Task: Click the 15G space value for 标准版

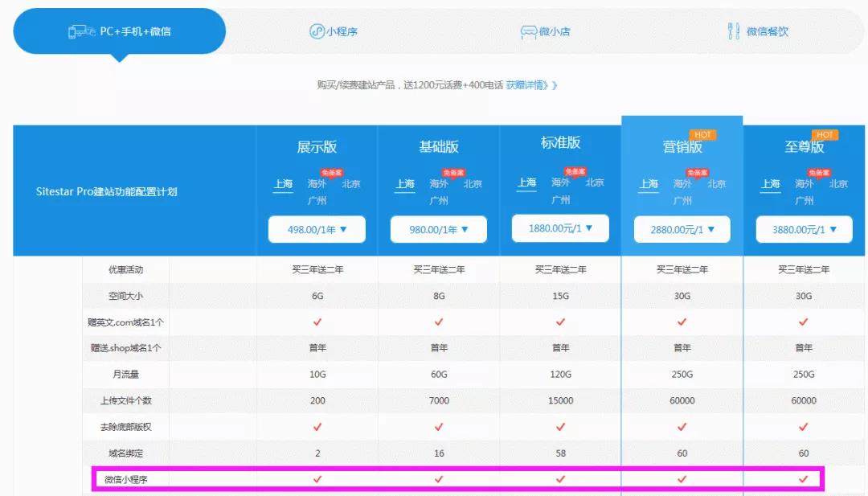Action: pos(560,296)
